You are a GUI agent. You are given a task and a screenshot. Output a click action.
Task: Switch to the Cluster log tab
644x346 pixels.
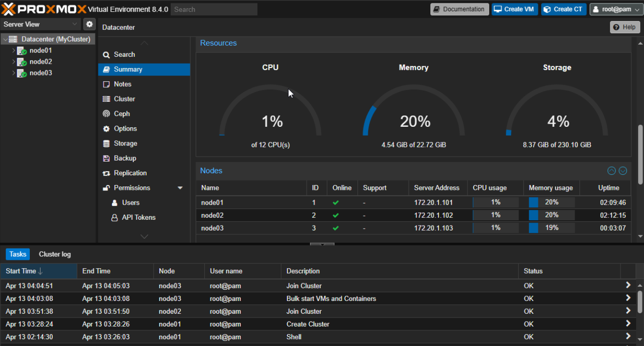(55, 254)
